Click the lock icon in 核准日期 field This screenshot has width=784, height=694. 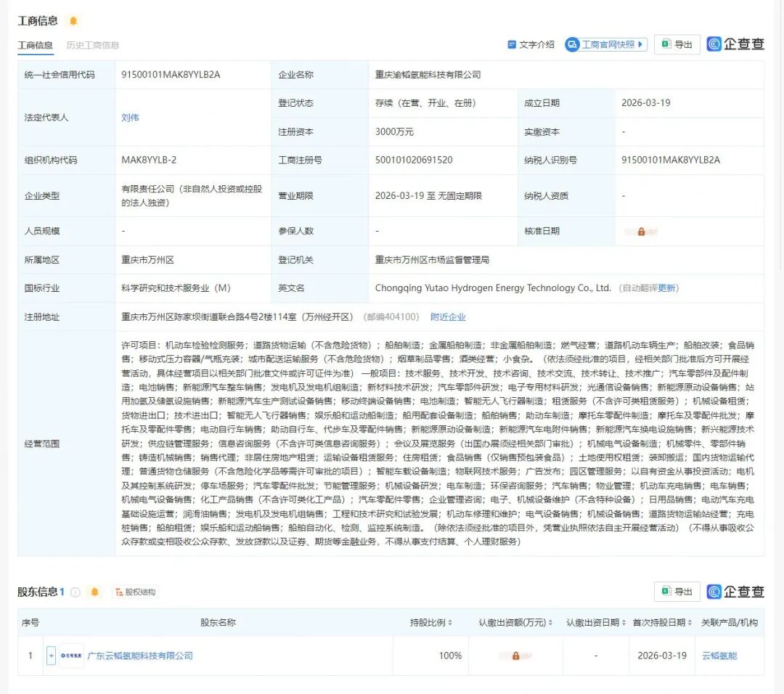[641, 232]
